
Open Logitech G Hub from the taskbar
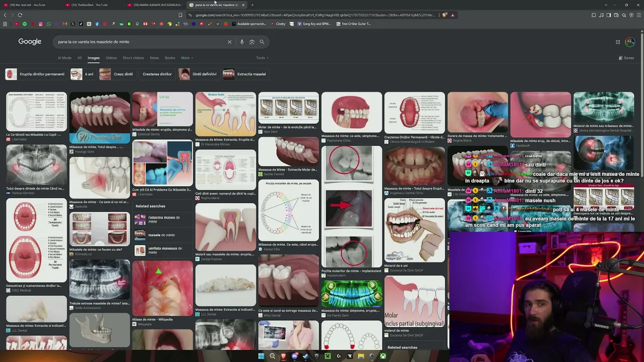tap(339, 356)
